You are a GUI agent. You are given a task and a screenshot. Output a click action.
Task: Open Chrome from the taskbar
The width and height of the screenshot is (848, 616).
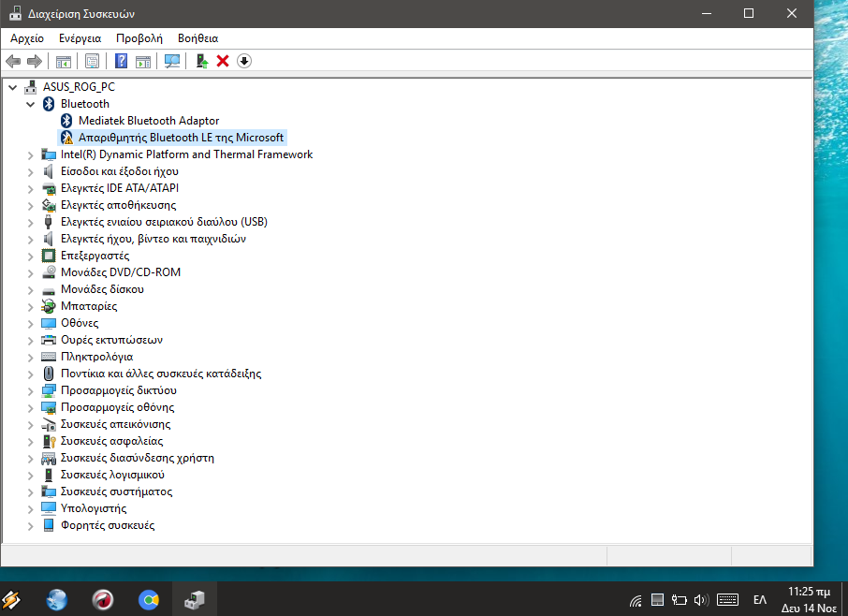149,600
